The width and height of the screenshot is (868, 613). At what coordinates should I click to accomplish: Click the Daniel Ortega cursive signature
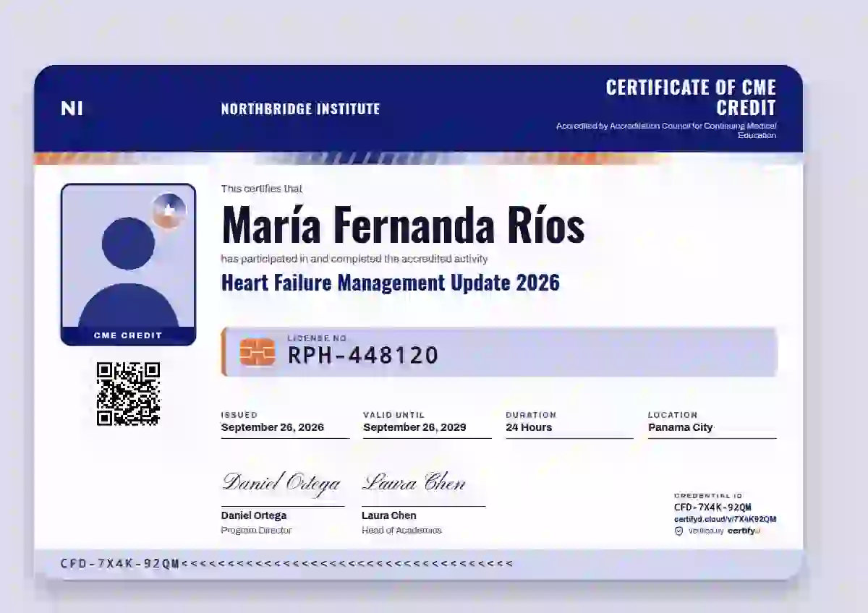click(x=281, y=482)
